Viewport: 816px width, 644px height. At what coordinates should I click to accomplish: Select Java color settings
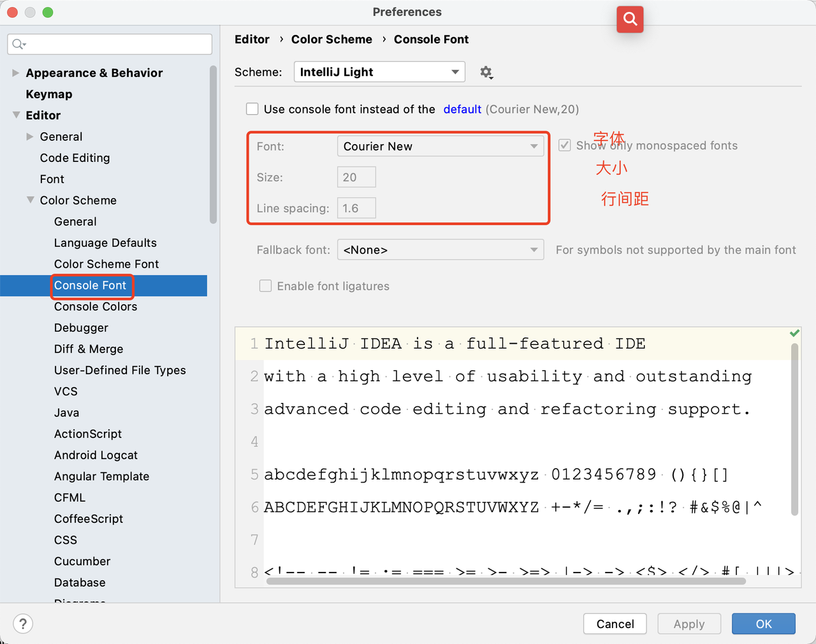pyautogui.click(x=66, y=413)
